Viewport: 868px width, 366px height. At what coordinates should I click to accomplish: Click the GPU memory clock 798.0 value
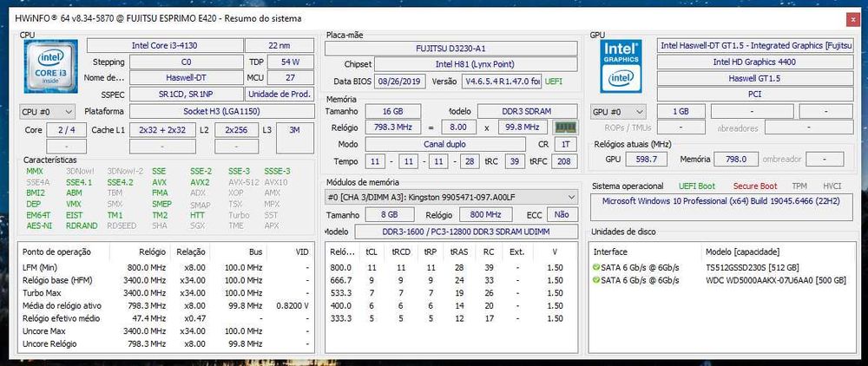pyautogui.click(x=735, y=160)
